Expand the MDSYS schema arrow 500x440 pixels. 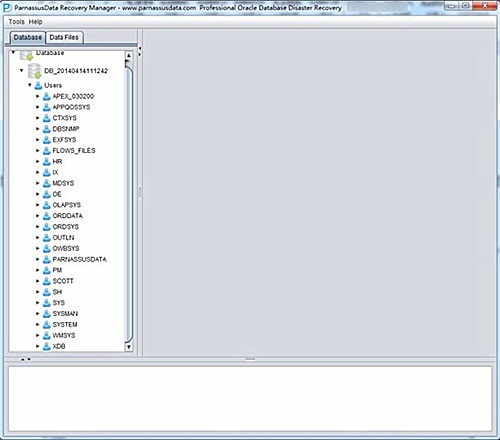(x=38, y=183)
